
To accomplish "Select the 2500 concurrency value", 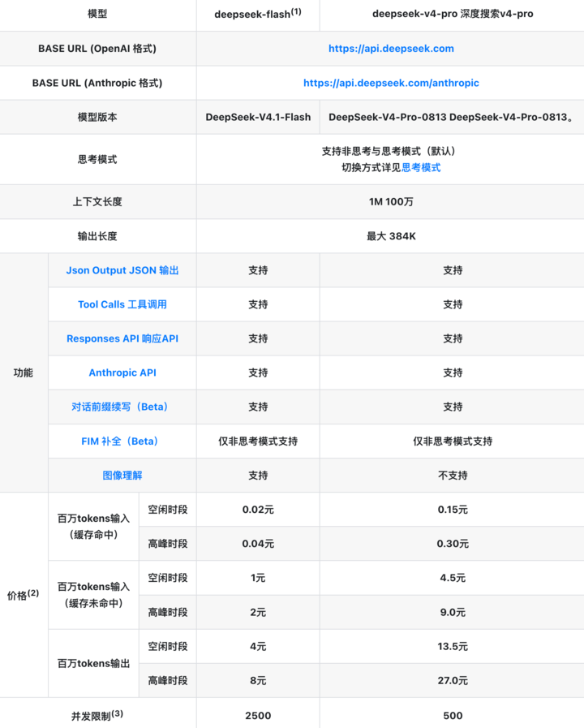I will coord(258,716).
